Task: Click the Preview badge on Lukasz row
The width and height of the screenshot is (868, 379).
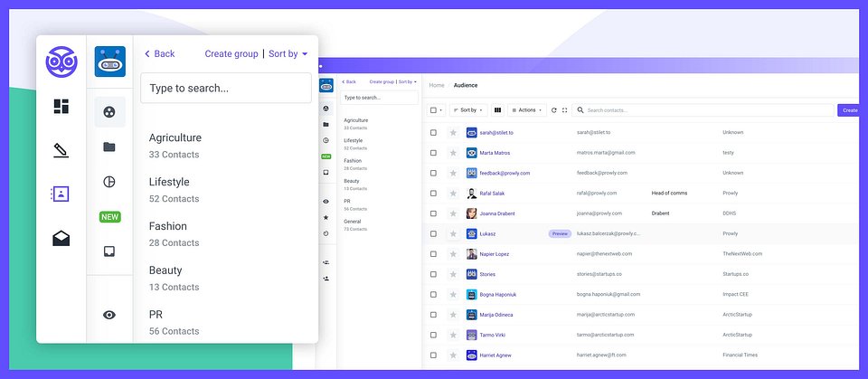Action: (560, 234)
